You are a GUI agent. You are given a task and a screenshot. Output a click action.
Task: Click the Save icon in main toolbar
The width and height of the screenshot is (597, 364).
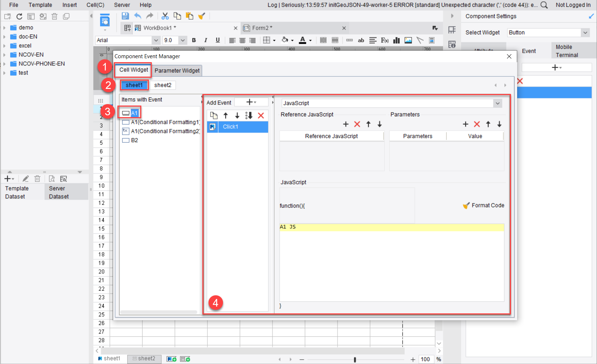coord(125,16)
